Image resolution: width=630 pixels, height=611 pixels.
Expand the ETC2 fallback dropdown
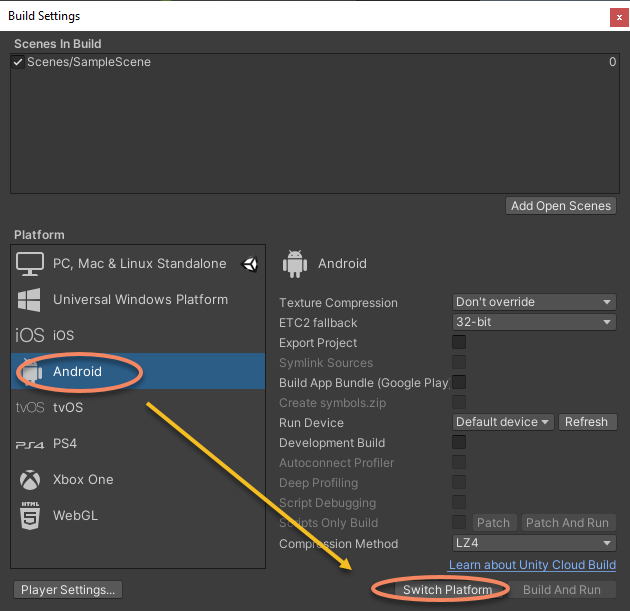click(534, 322)
